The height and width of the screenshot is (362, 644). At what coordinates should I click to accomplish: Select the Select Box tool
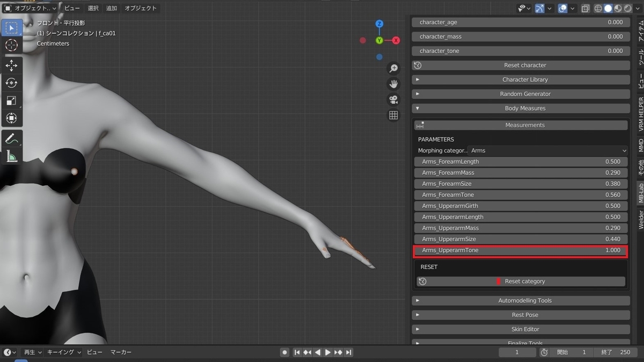coord(11,27)
